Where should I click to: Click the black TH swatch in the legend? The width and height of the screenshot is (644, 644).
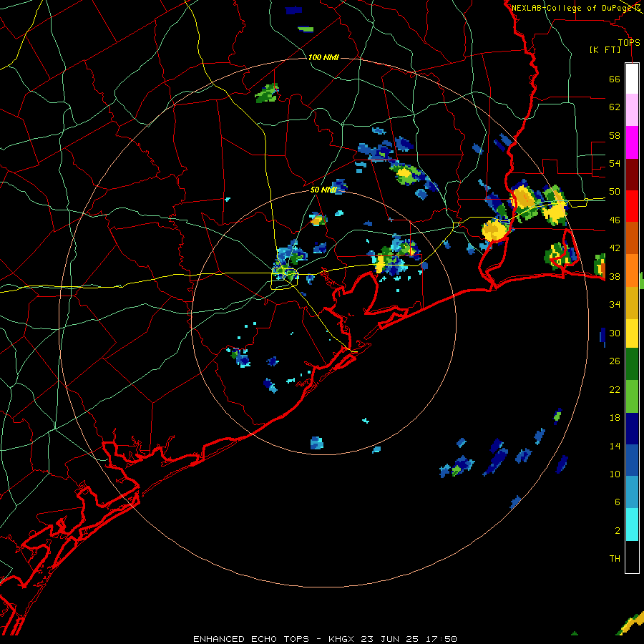[x=632, y=557]
